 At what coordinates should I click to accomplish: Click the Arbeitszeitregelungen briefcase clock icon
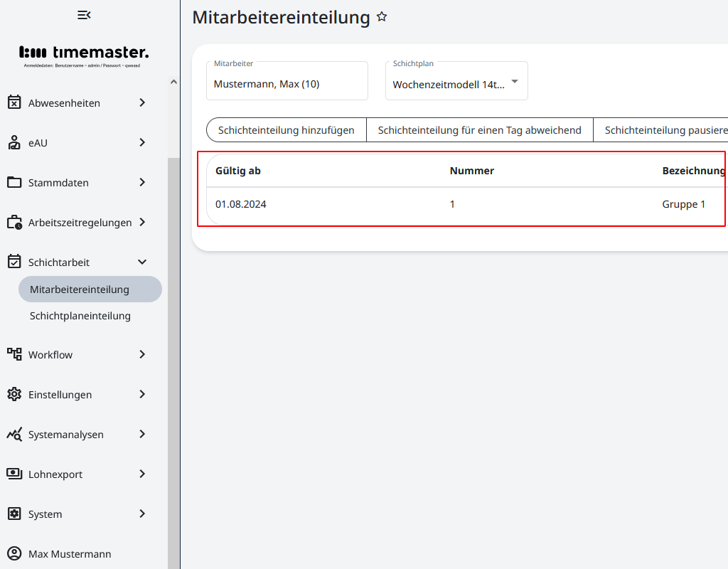coord(14,222)
